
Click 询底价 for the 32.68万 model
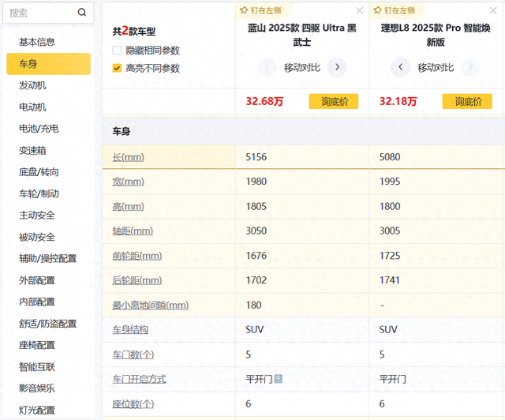(334, 102)
